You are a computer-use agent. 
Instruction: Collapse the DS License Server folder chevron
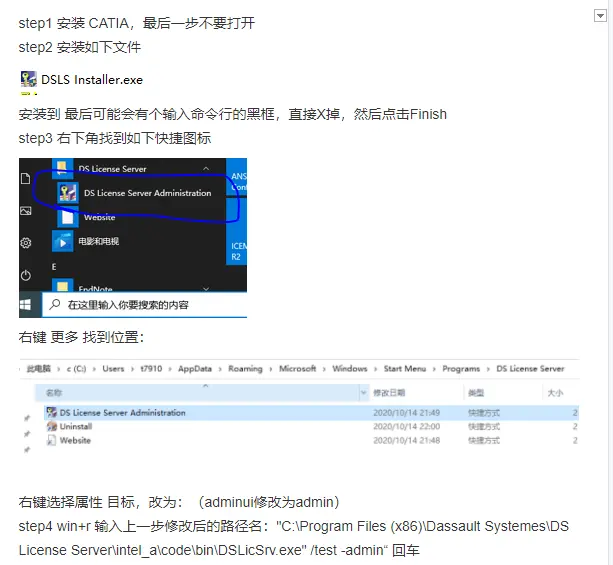click(206, 169)
